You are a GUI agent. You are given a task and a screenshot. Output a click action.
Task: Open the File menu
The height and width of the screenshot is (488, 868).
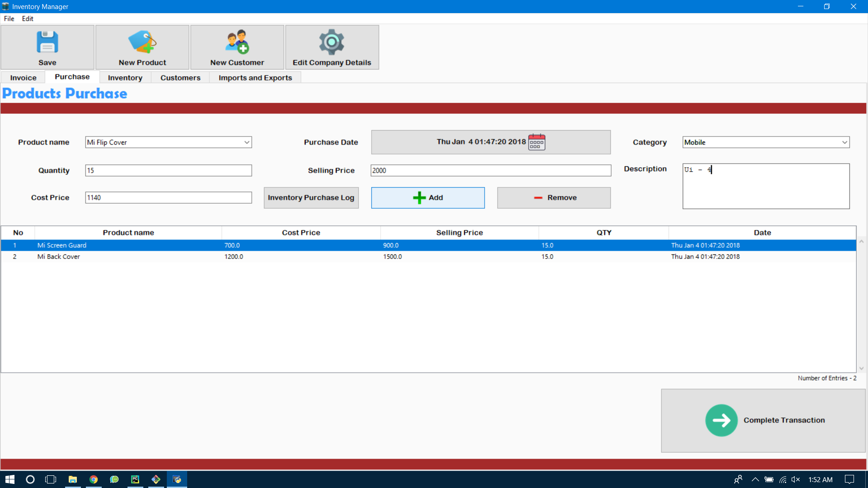click(9, 19)
